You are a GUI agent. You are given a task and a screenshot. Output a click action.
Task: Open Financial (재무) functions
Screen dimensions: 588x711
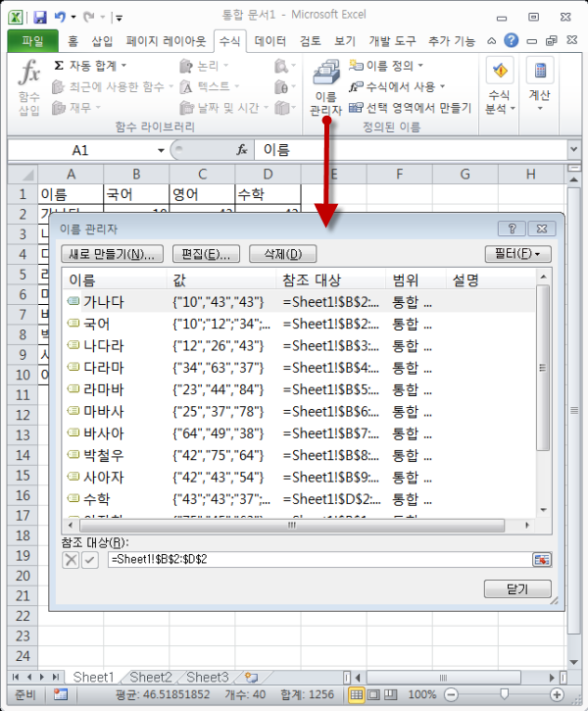pos(75,108)
